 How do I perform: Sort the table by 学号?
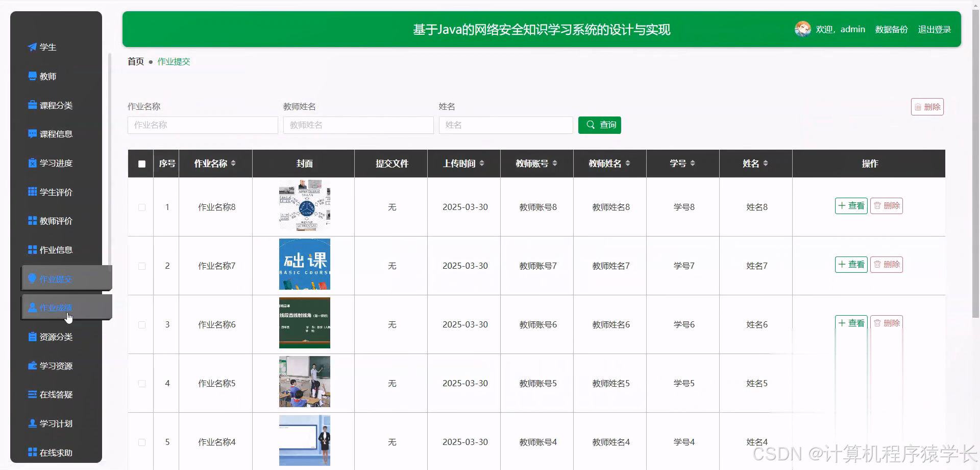click(692, 163)
